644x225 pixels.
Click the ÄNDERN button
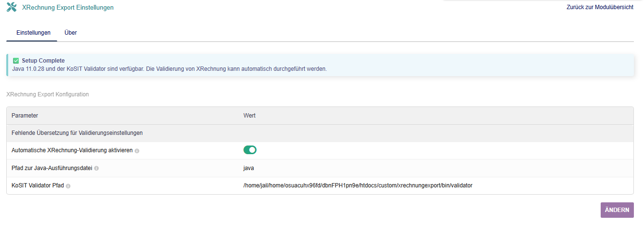point(617,210)
